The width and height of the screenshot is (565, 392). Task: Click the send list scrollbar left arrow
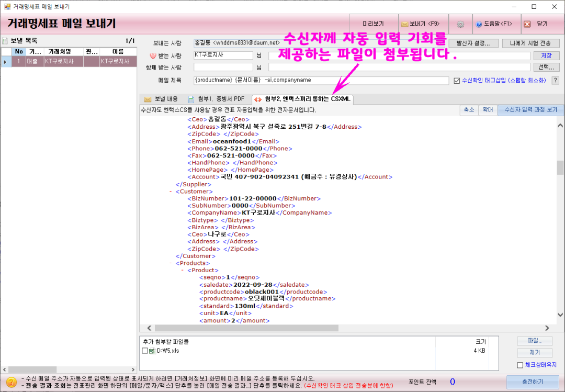pyautogui.click(x=4, y=369)
